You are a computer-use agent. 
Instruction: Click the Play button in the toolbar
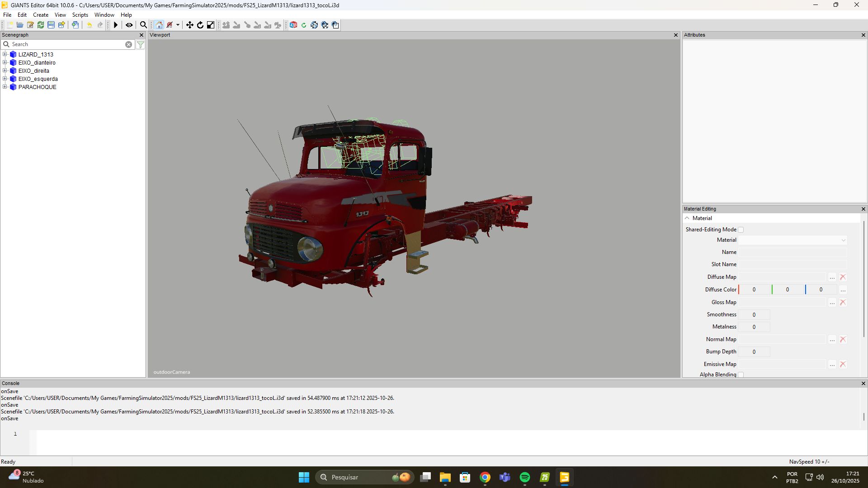[116, 25]
